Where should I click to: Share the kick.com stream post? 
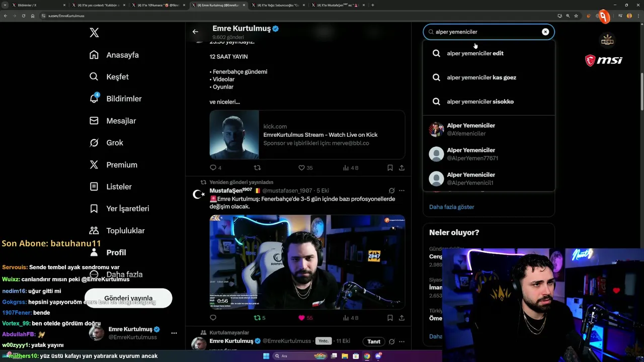pyautogui.click(x=401, y=167)
